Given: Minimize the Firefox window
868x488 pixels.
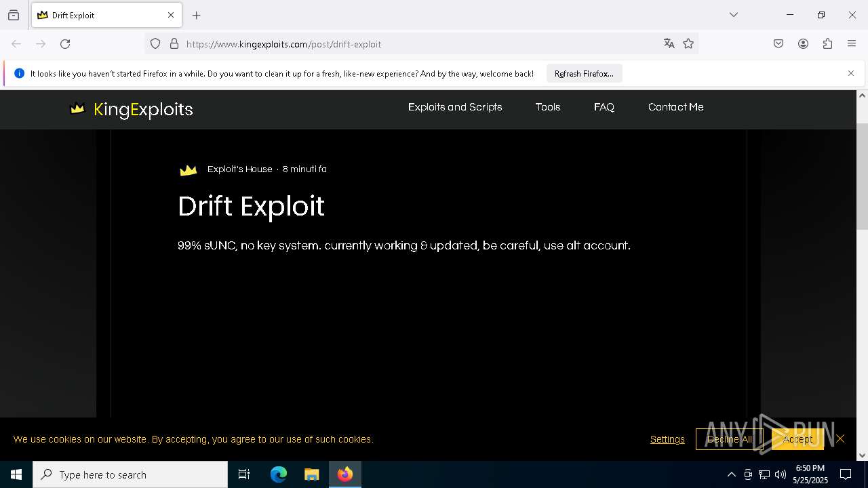Looking at the screenshot, I should click(x=790, y=15).
